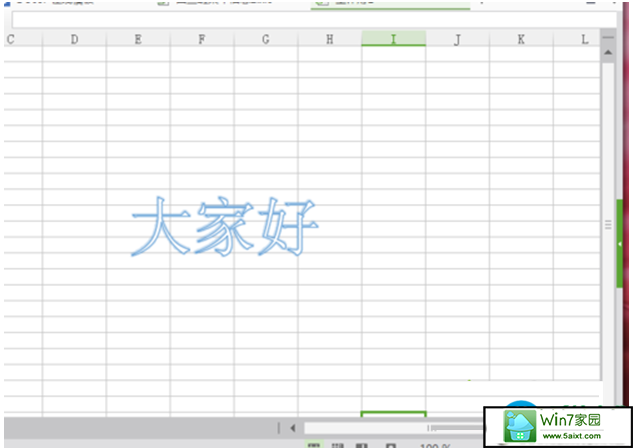Screen dimensions: 633x448
Task: Select column C header
Action: pyautogui.click(x=23, y=39)
